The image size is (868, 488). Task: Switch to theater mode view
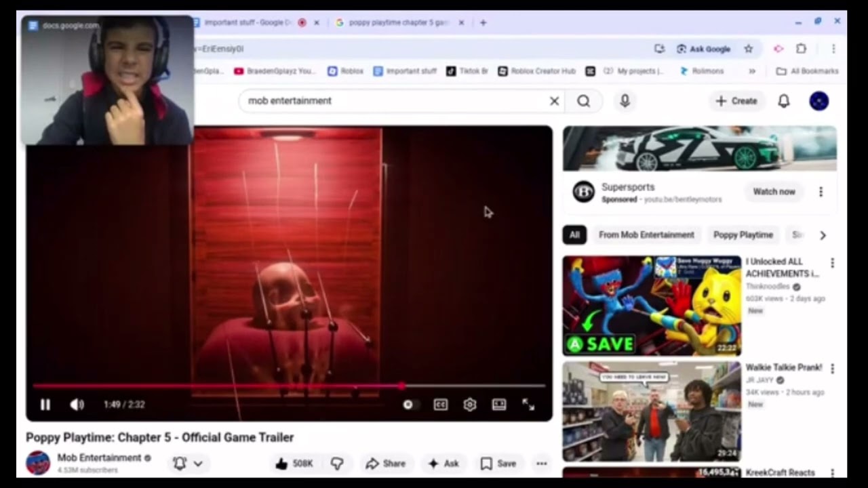pos(499,405)
